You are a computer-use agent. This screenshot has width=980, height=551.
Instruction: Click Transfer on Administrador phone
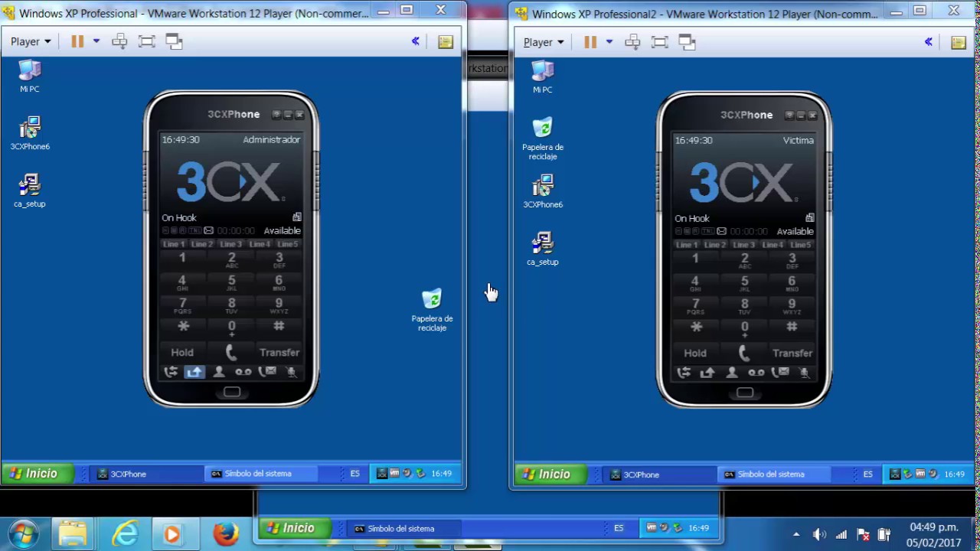coord(279,352)
